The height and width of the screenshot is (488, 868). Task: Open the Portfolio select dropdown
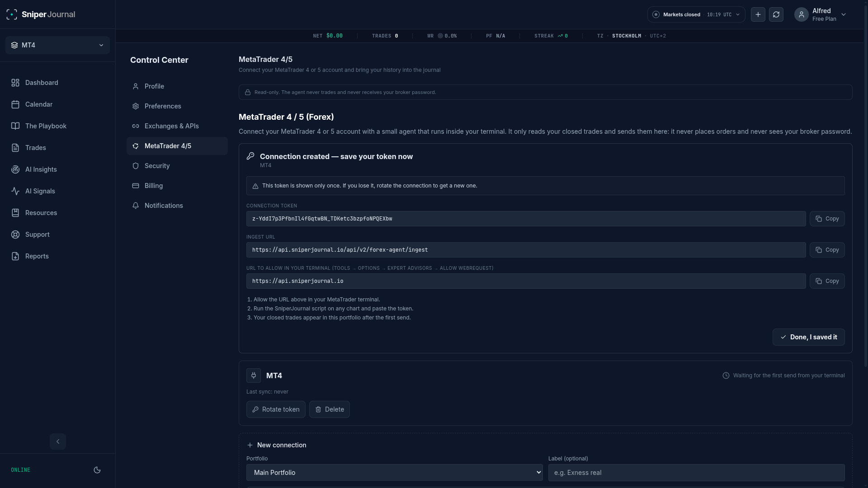click(x=395, y=473)
